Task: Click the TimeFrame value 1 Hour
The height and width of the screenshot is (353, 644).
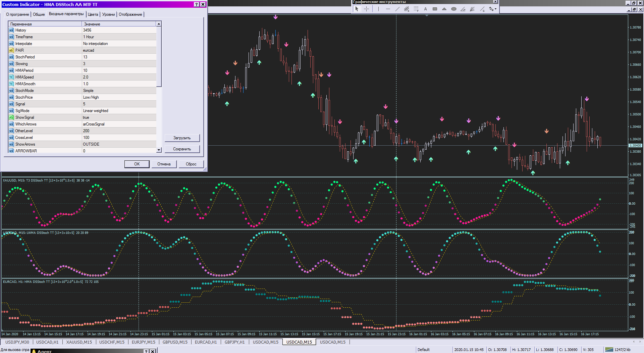Action: click(x=119, y=37)
